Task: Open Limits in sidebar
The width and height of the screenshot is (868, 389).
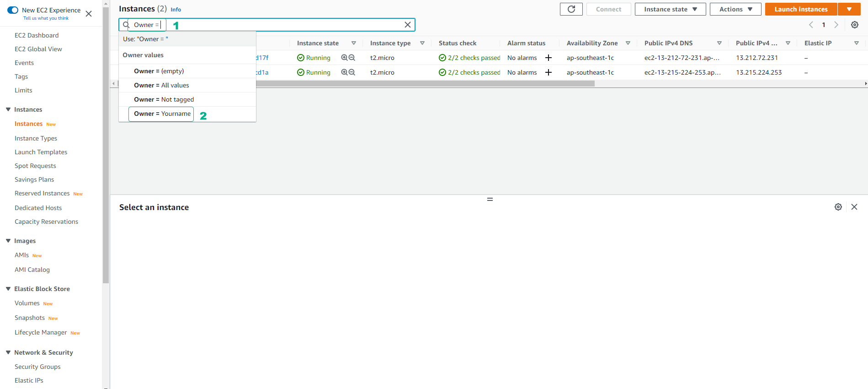Action: (x=23, y=90)
